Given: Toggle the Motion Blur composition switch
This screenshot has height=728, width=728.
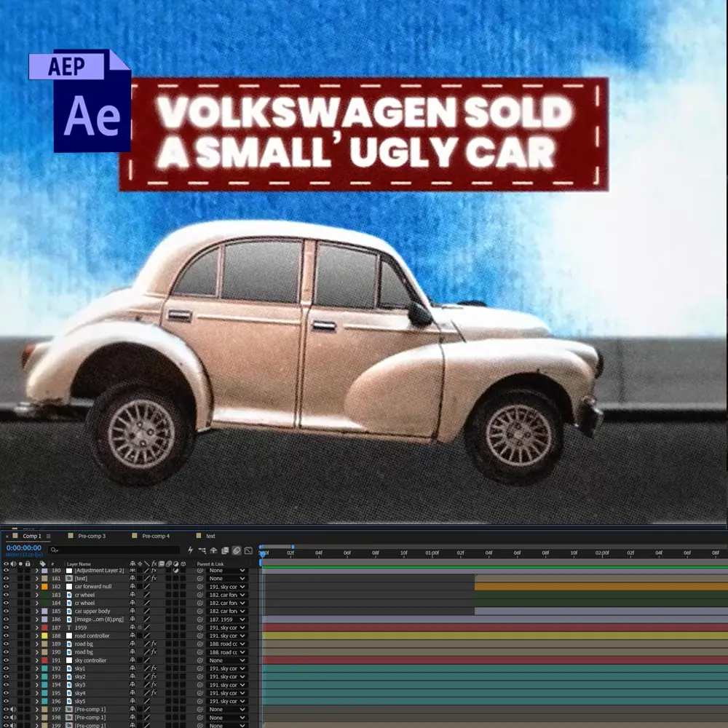Looking at the screenshot, I should [237, 550].
